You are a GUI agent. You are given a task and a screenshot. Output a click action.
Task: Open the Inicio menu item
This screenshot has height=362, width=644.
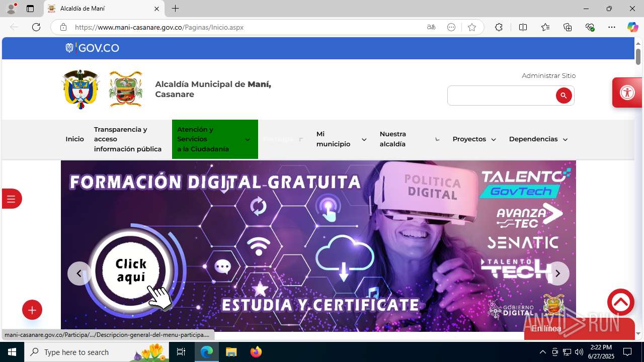(x=74, y=139)
